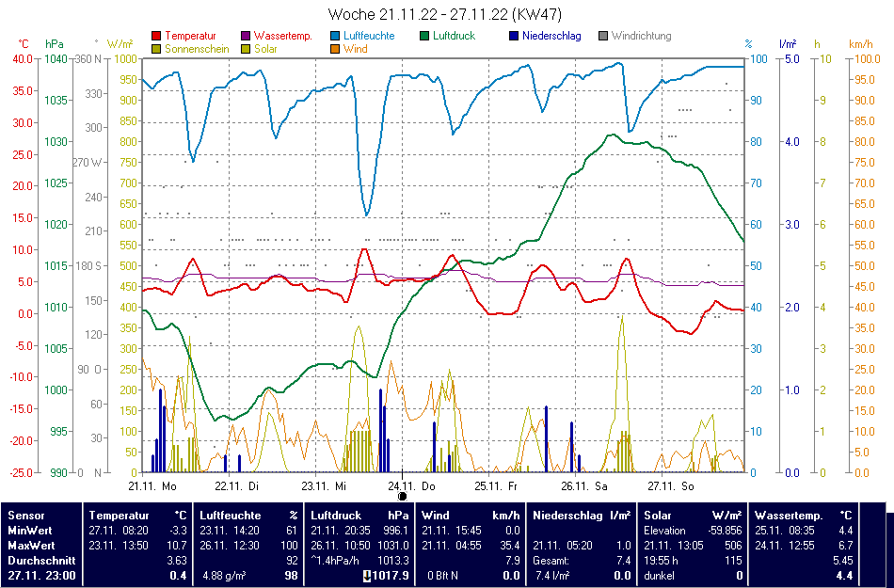Click the Wassertemp. column header in table
This screenshot has height=588, width=894.
point(789,516)
